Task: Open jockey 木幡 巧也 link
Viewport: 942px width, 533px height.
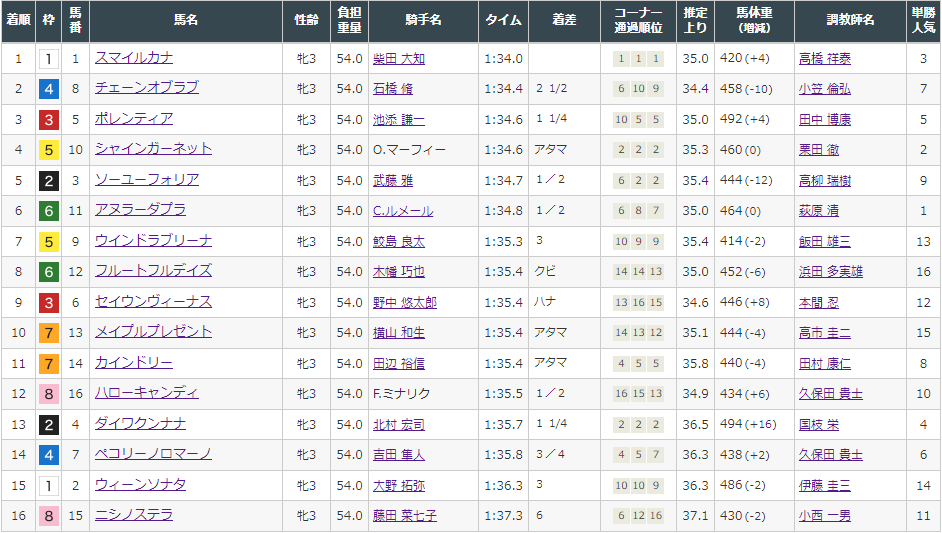Action: [399, 272]
